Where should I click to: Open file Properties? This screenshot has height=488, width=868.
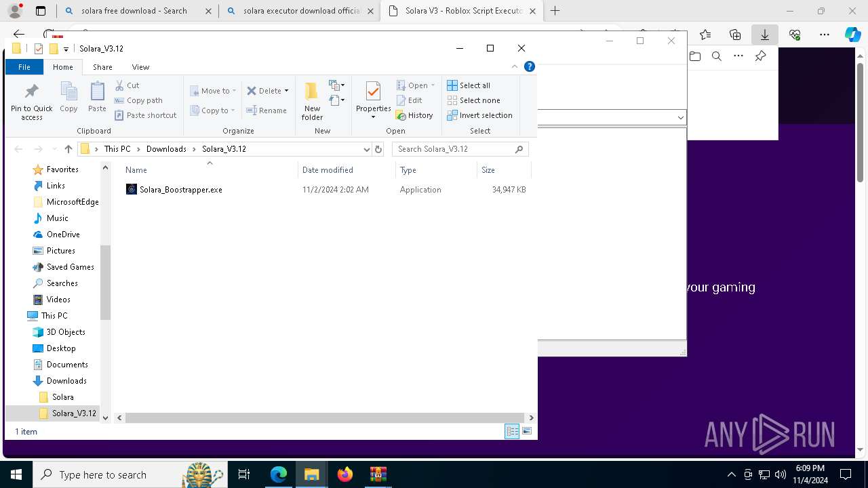pos(373,100)
